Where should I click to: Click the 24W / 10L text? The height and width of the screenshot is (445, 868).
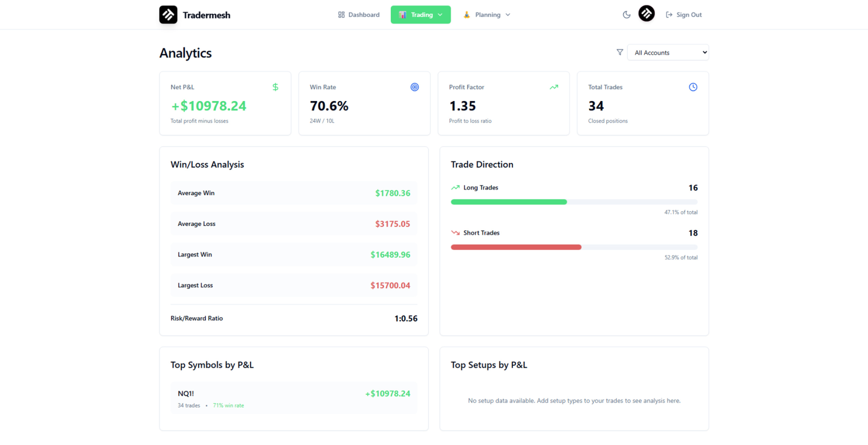pyautogui.click(x=322, y=121)
